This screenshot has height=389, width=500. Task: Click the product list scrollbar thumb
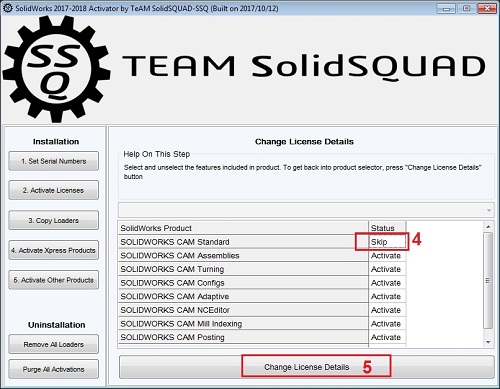[x=488, y=280]
